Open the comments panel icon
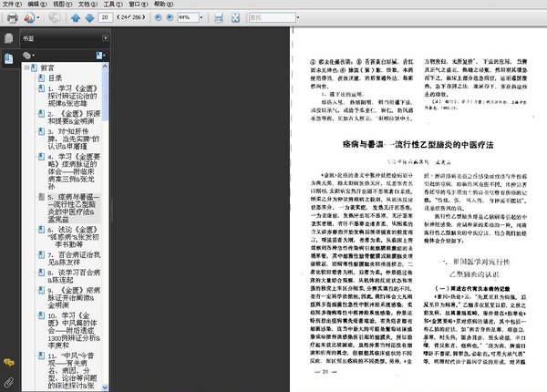The height and width of the screenshot is (392, 547). [9, 363]
